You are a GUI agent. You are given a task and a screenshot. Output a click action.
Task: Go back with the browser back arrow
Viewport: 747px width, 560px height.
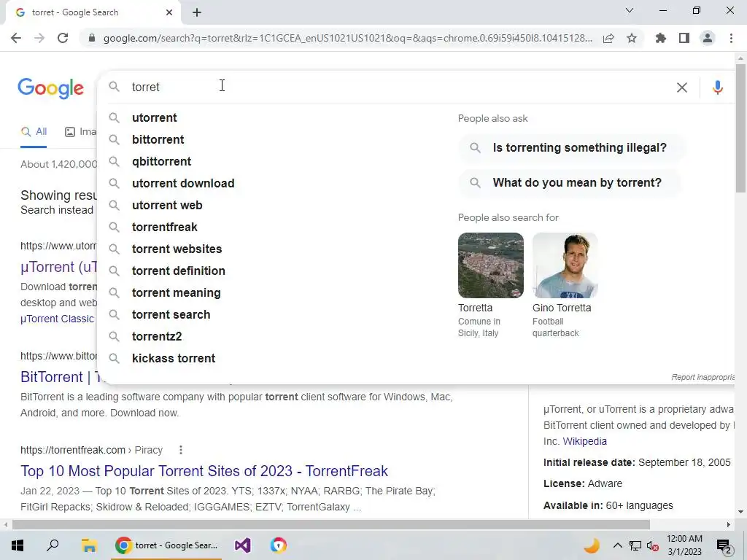tap(16, 38)
